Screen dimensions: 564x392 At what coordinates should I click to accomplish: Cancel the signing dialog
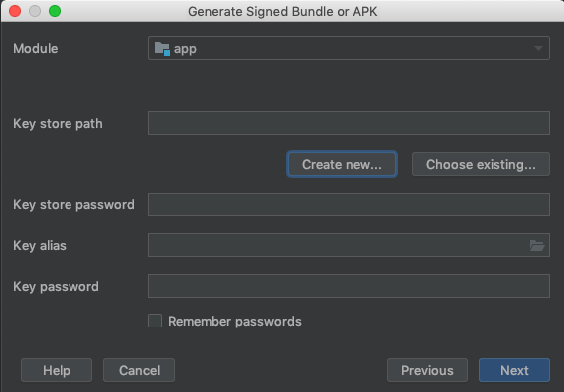click(x=139, y=370)
